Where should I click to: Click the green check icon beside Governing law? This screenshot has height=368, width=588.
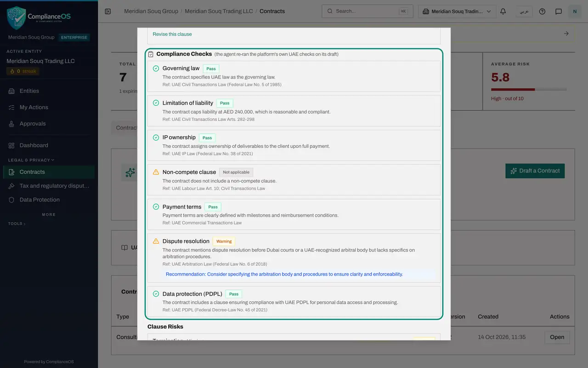tap(156, 69)
